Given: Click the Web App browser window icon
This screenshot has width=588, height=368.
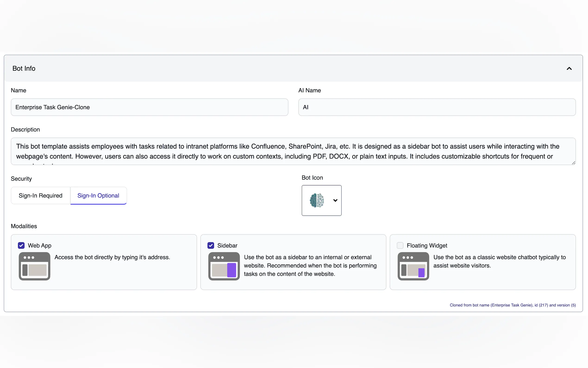Looking at the screenshot, I should tap(34, 266).
